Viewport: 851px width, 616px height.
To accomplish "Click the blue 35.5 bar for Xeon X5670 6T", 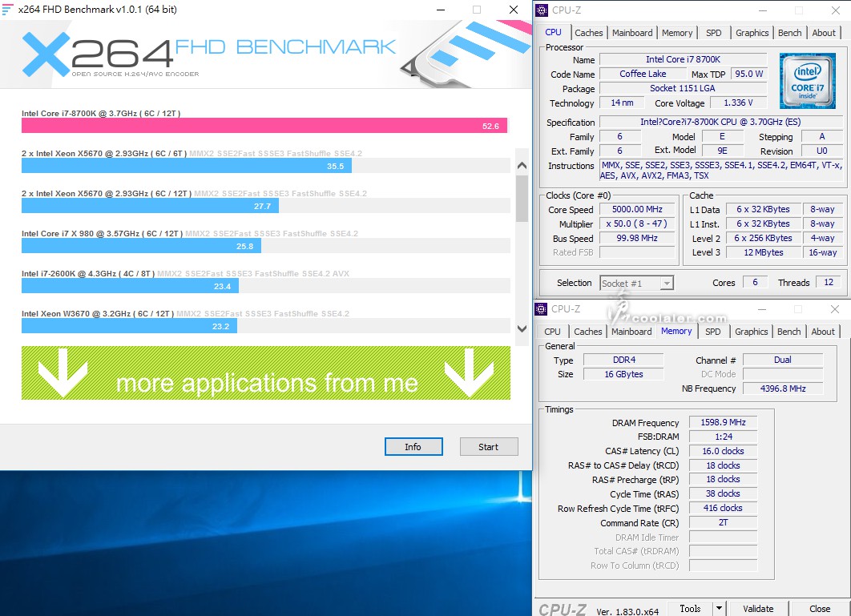I will (187, 166).
